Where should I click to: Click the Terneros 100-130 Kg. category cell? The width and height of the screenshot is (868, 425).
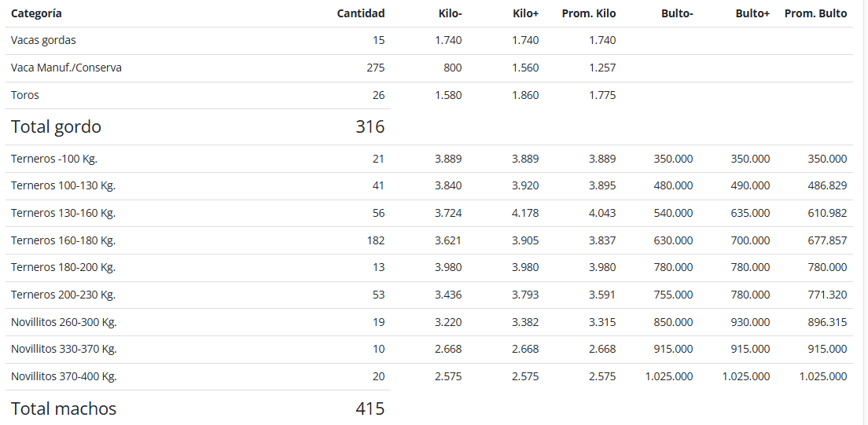click(x=63, y=186)
